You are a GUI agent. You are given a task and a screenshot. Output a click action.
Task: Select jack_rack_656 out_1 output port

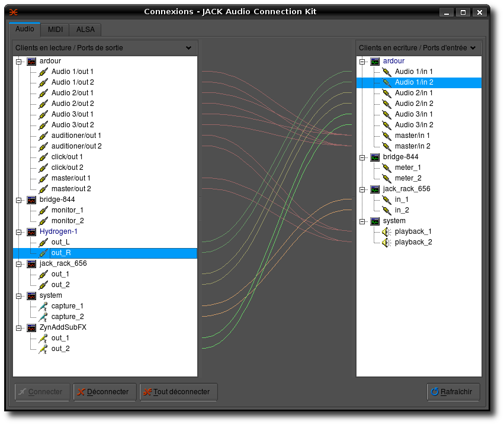click(x=60, y=274)
